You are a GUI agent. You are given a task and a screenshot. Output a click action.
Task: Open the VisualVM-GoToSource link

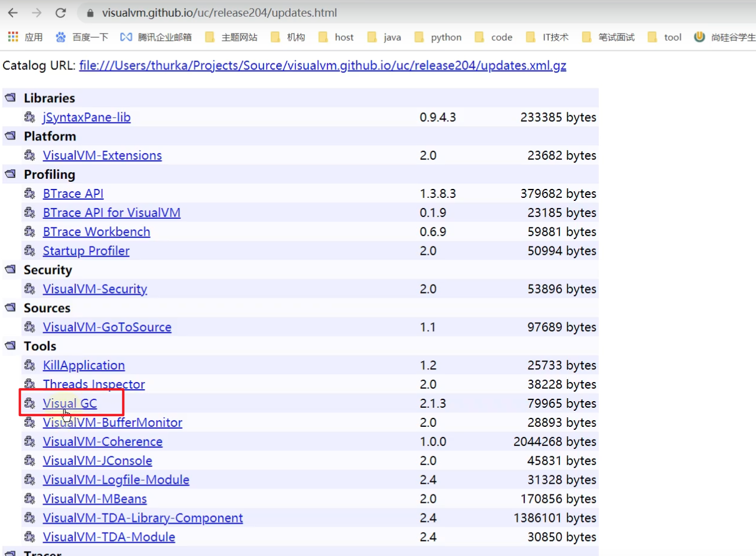[107, 328]
